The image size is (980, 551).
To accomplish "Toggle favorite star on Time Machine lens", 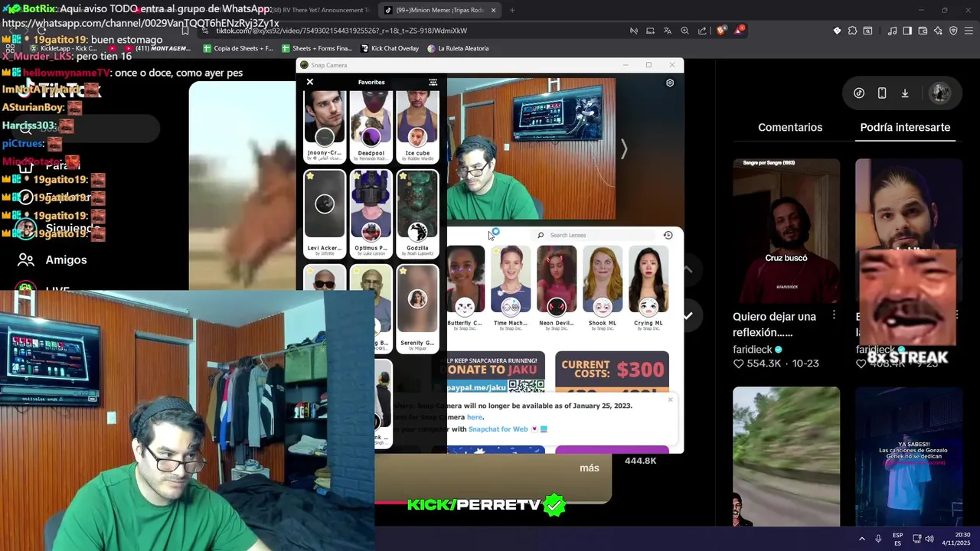I will (497, 251).
